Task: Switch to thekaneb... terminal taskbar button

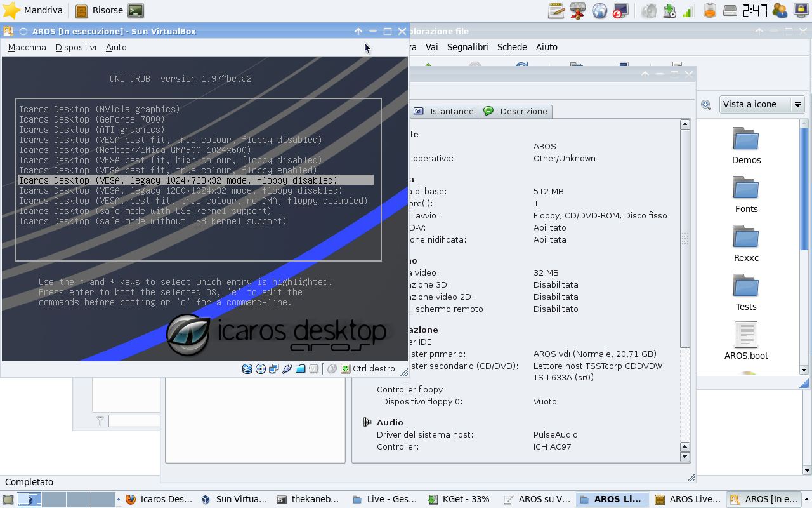Action: tap(309, 499)
